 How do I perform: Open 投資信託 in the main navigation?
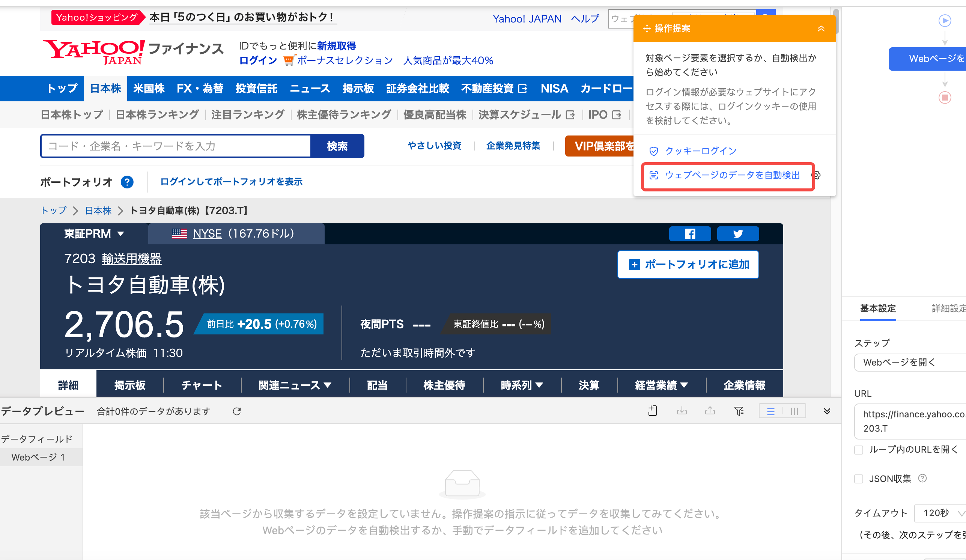256,89
